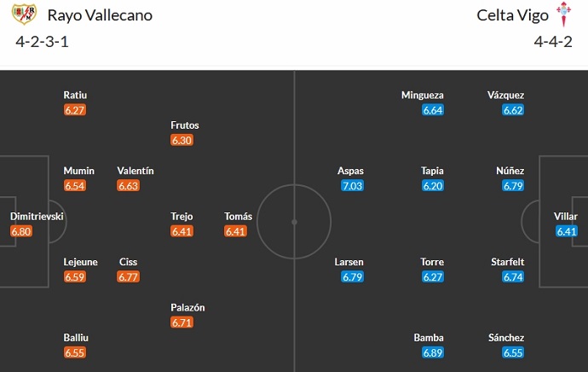588x372 pixels.
Task: Click Valentín's 6.63 rating badge
Action: coord(129,185)
